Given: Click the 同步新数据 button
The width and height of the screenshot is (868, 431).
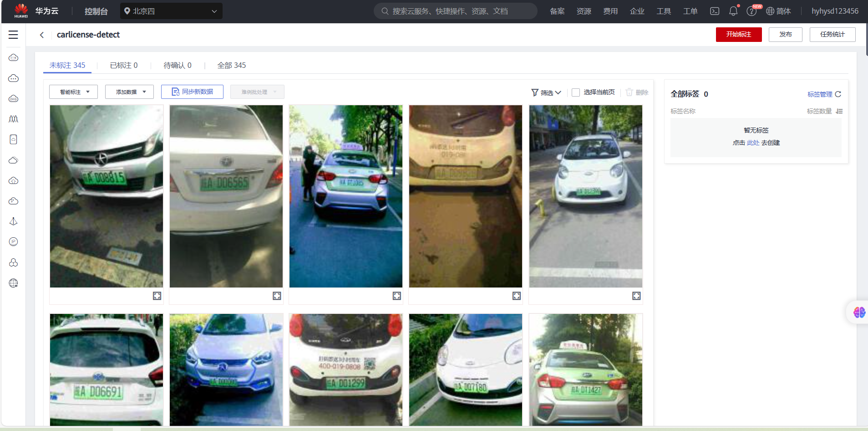Looking at the screenshot, I should (x=192, y=92).
